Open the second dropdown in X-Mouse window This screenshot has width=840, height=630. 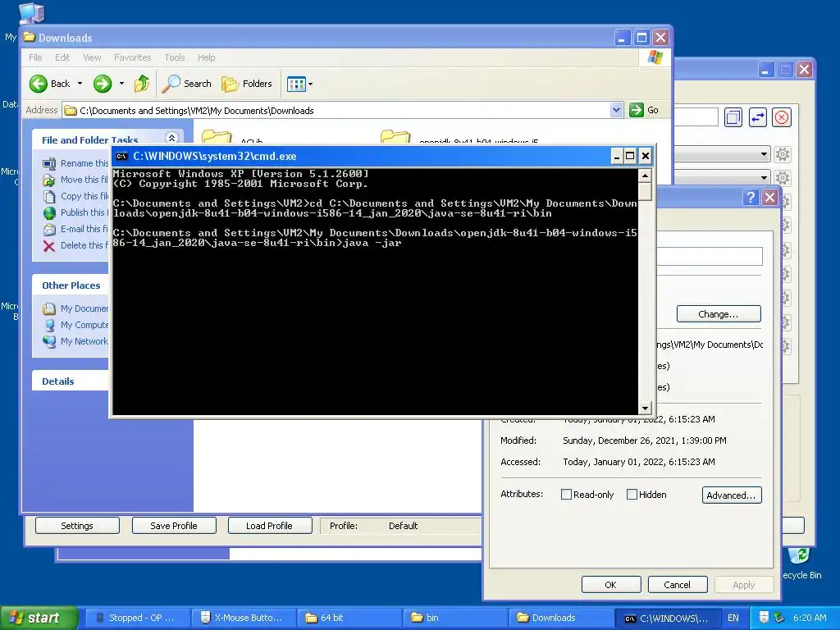click(x=764, y=177)
